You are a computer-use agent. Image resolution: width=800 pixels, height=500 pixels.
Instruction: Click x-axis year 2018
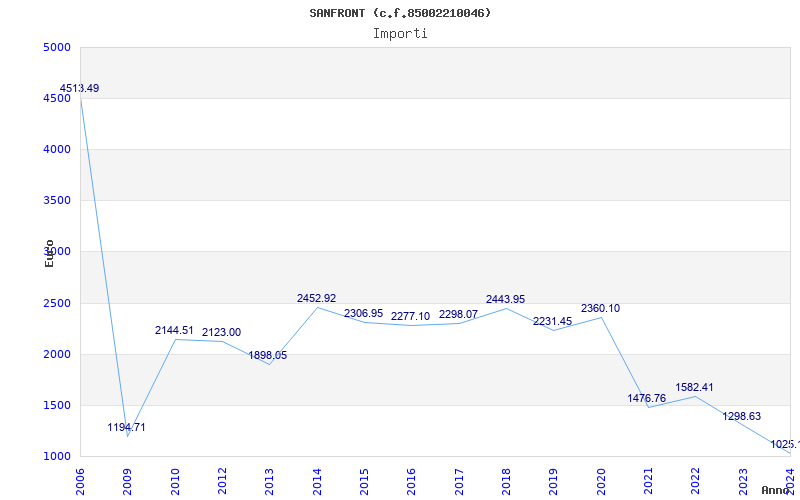point(506,481)
